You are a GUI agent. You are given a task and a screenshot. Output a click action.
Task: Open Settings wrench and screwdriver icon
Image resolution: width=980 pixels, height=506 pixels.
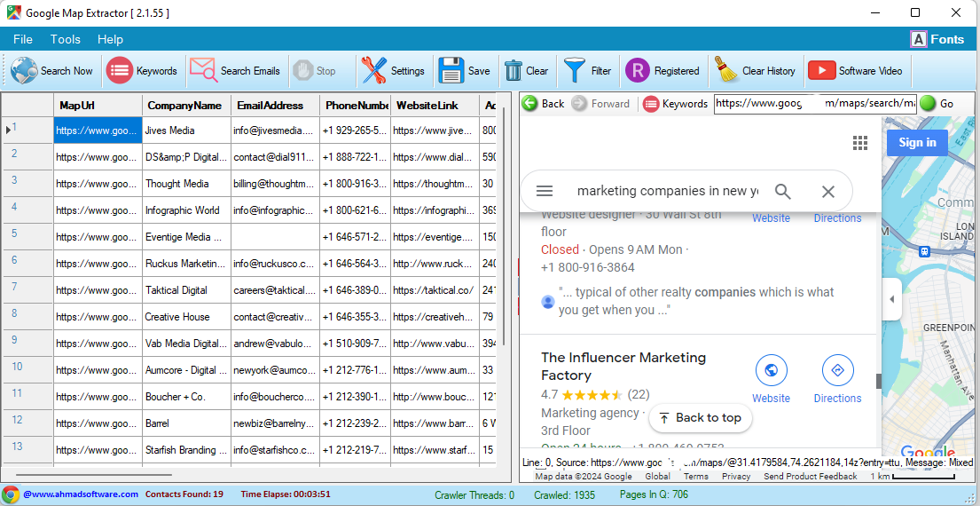click(373, 71)
